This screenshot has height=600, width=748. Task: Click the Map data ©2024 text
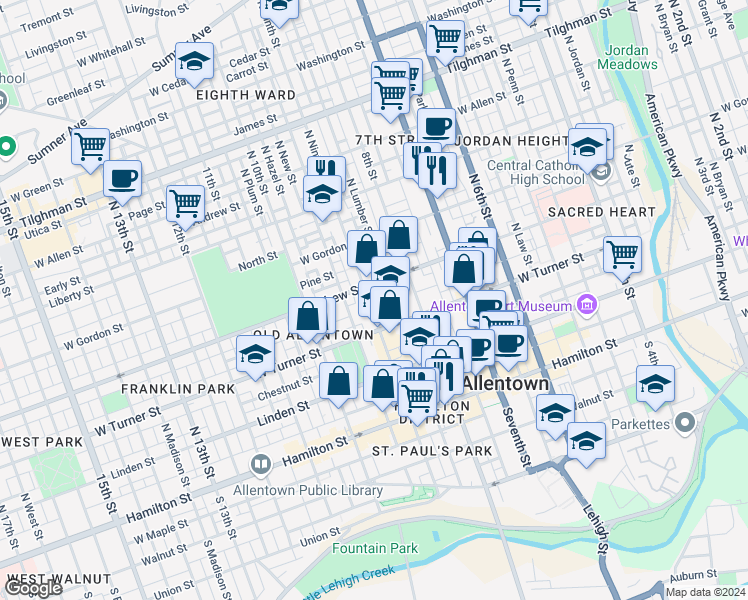pos(706,593)
